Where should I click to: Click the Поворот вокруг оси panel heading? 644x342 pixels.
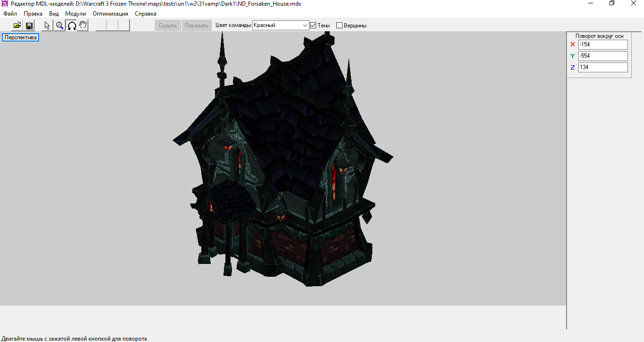599,36
